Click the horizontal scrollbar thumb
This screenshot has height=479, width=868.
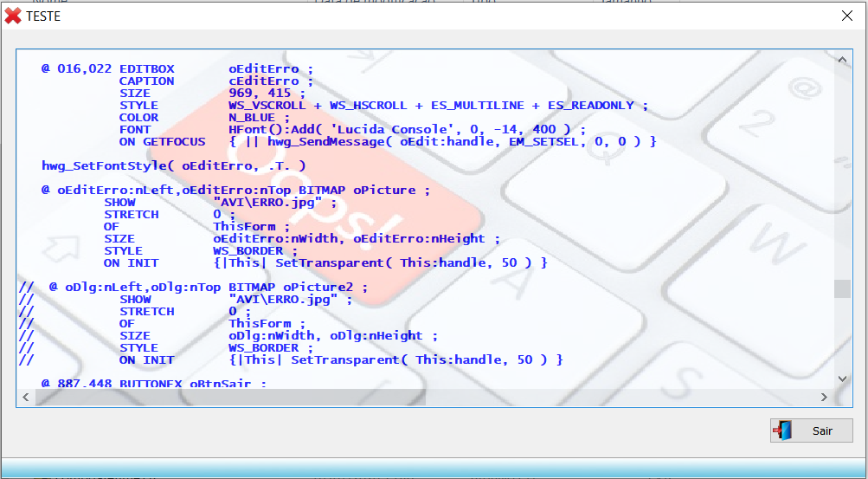pyautogui.click(x=230, y=397)
